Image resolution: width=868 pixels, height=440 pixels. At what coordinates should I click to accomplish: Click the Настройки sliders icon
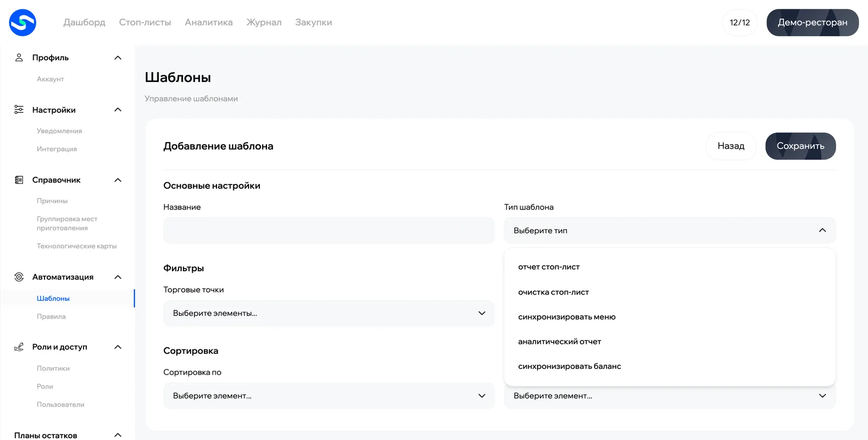[x=19, y=110]
